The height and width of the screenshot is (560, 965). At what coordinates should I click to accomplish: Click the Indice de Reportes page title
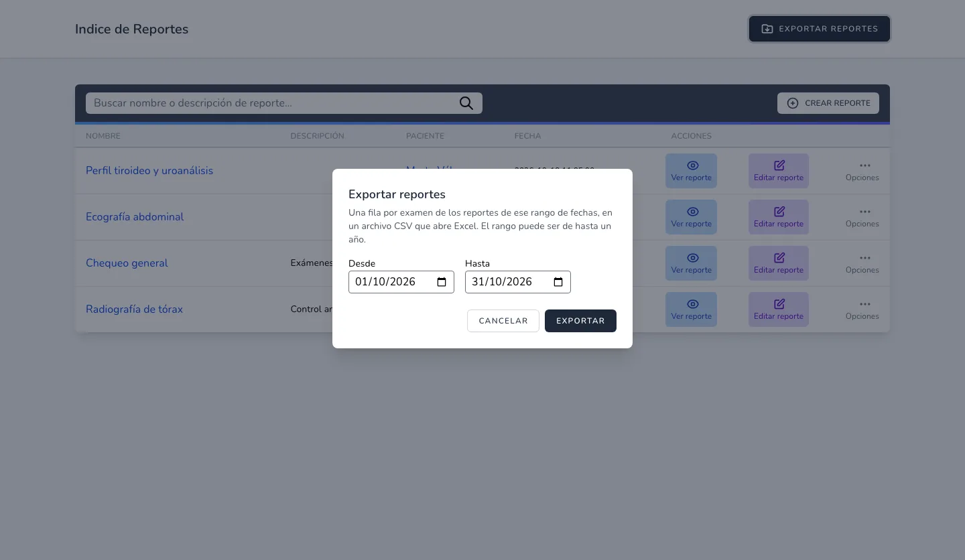pyautogui.click(x=131, y=29)
